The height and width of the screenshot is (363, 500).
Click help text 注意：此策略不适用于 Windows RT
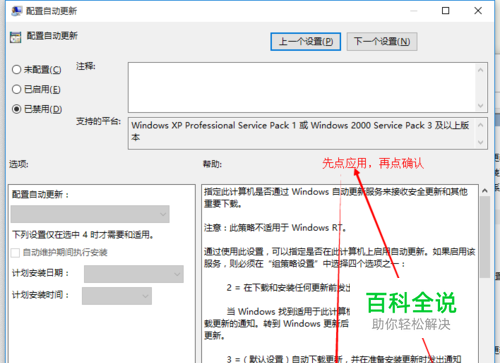[x=276, y=228]
